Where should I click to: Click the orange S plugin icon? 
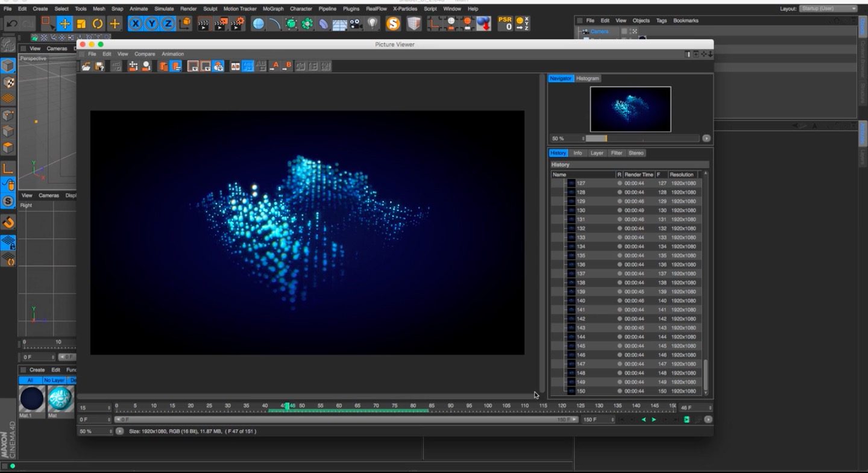point(393,23)
